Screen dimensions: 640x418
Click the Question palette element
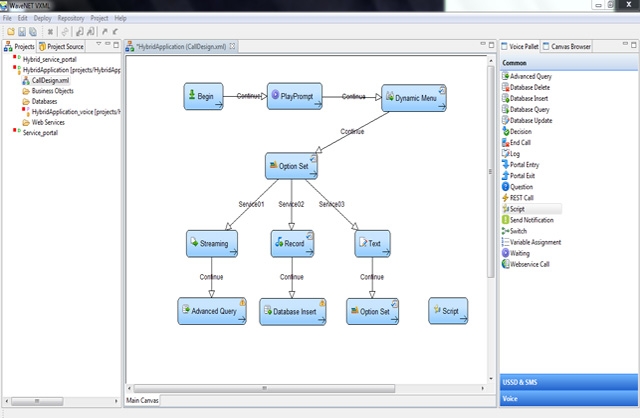pos(523,187)
